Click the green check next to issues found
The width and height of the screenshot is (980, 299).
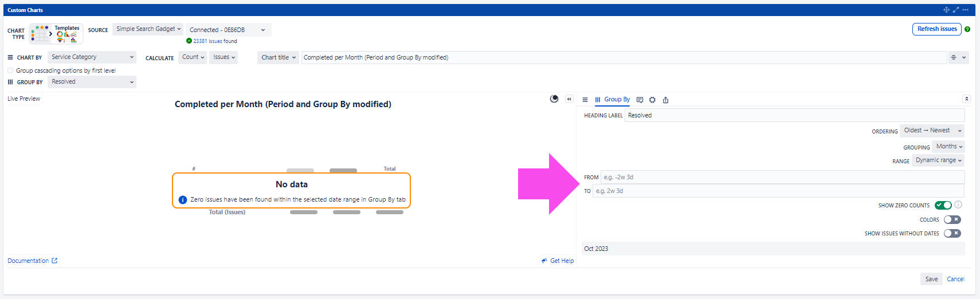coord(189,41)
